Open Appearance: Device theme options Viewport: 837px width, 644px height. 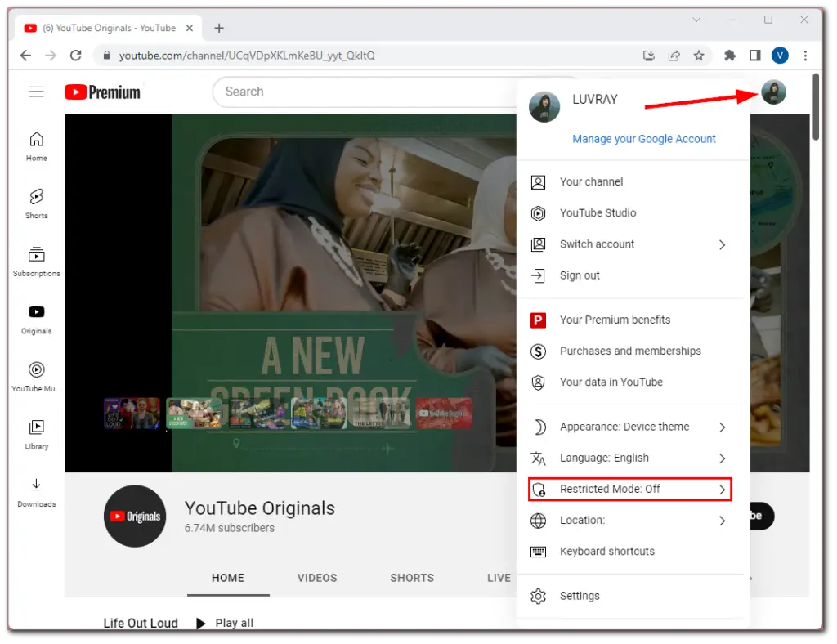(x=624, y=427)
